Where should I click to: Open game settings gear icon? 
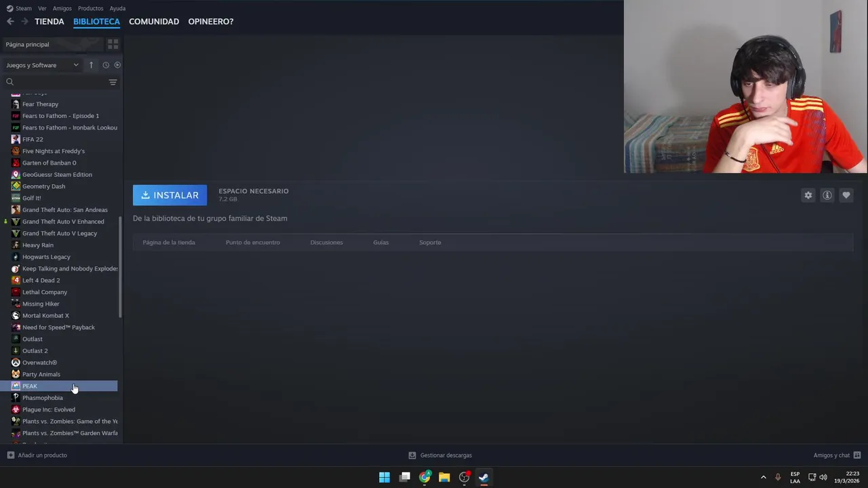(808, 195)
